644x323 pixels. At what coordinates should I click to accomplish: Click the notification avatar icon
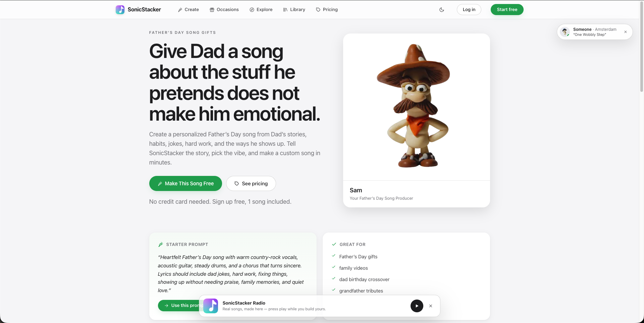click(565, 32)
